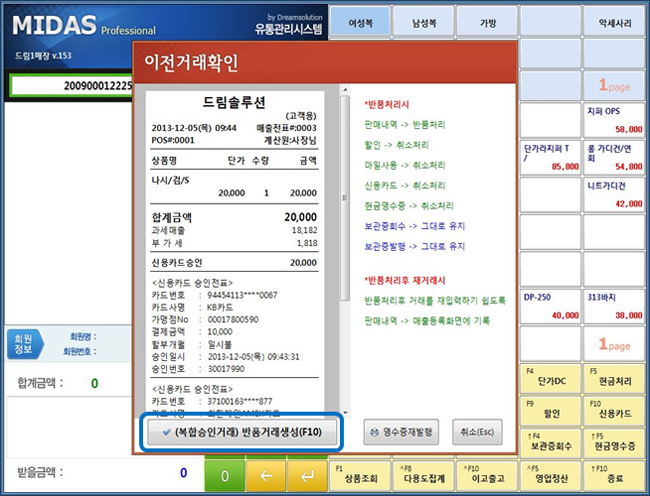The width and height of the screenshot is (650, 496).
Task: Click the 보관증회수 function key
Action: [x=551, y=444]
